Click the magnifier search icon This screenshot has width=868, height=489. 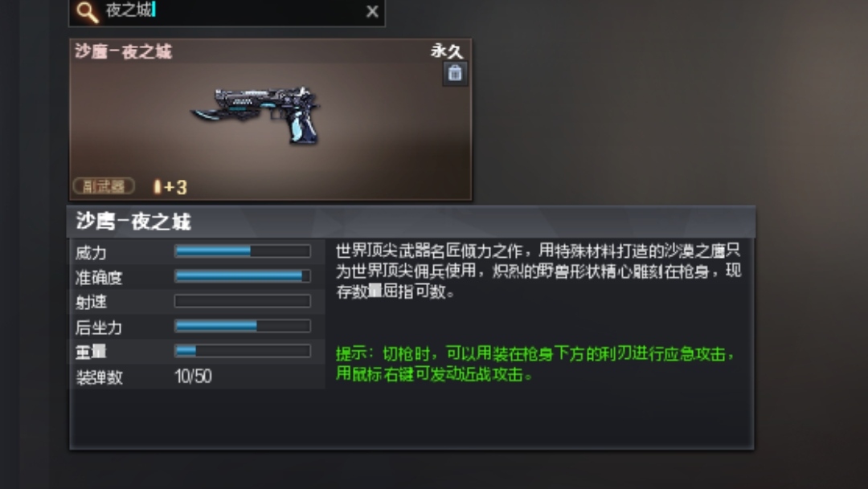(88, 11)
